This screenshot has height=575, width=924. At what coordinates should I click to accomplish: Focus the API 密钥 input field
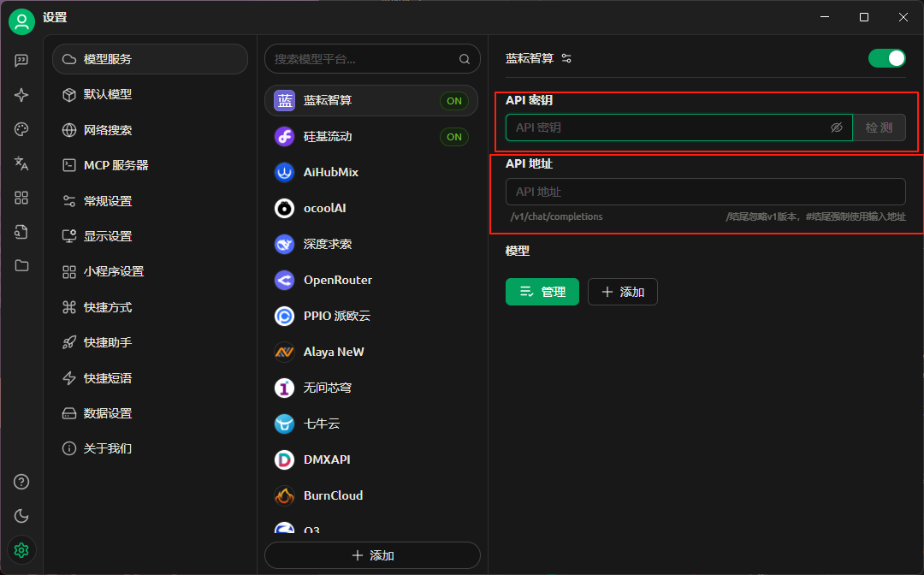click(x=678, y=127)
